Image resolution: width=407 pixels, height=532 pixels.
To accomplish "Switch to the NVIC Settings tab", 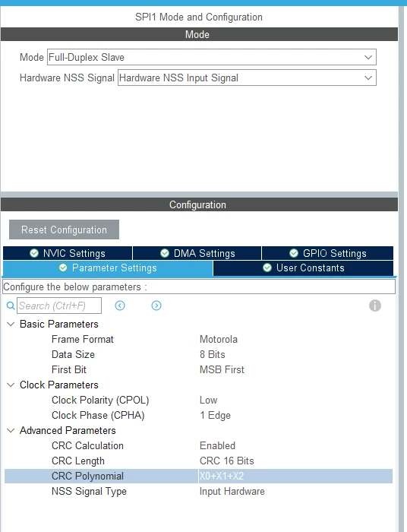I will [x=68, y=253].
